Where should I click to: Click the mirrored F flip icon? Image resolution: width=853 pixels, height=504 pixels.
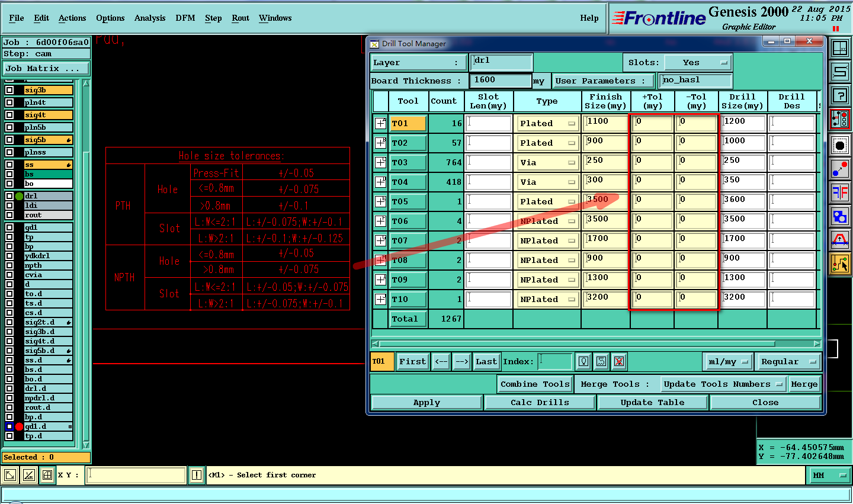(840, 192)
